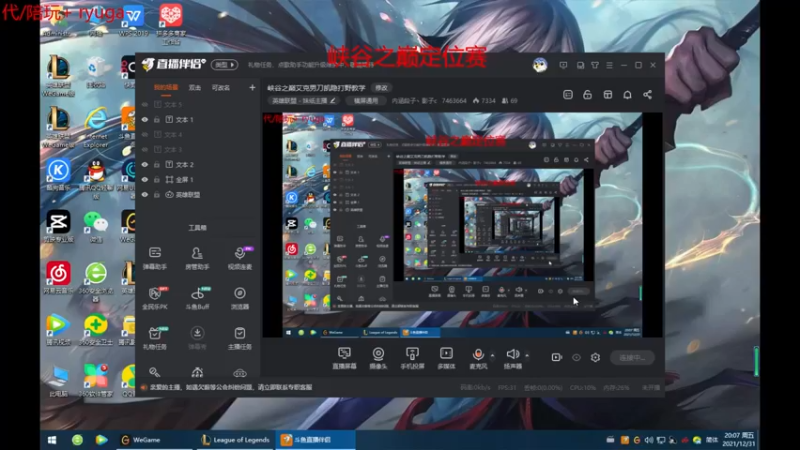Switch to the first orange scene tab

point(166,88)
